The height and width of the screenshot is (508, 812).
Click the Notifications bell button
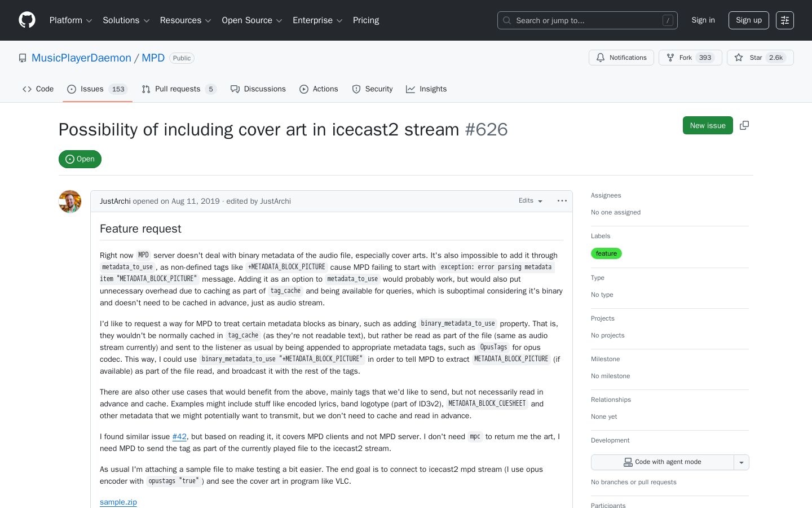click(621, 58)
